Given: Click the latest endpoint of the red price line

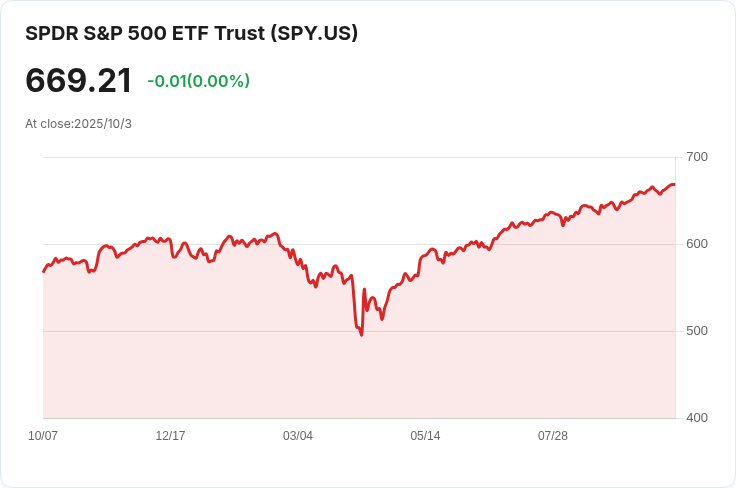Looking at the screenshot, I should (x=674, y=184).
